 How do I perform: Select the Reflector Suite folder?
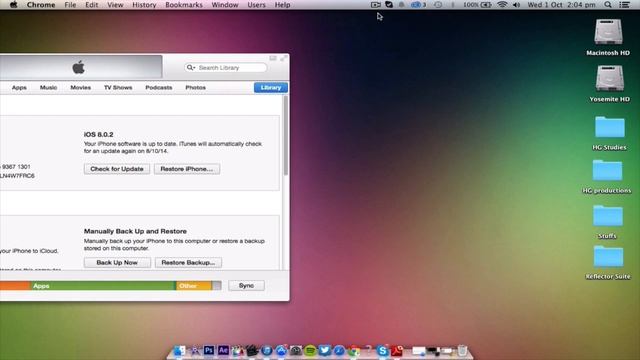[608, 256]
